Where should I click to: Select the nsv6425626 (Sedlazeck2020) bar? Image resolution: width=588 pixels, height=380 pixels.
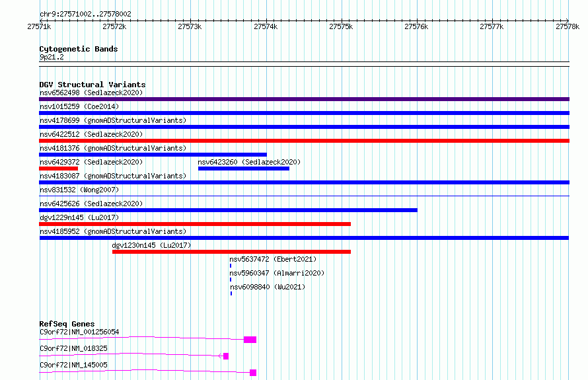(228, 210)
